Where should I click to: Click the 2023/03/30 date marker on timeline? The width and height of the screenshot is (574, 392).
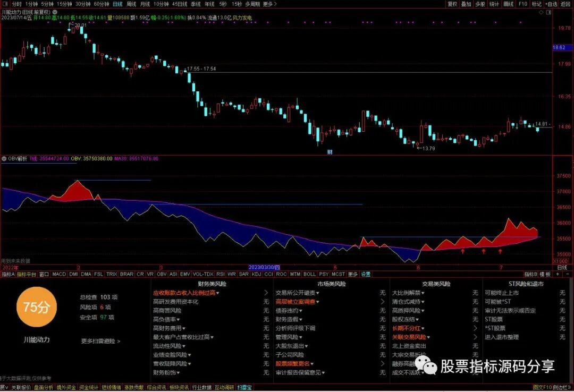coord(264,268)
